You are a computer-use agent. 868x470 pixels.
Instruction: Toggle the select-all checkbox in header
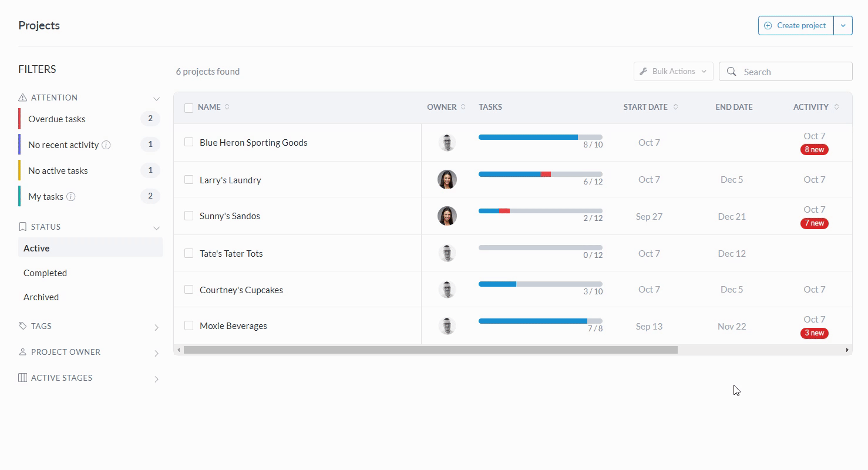[189, 108]
